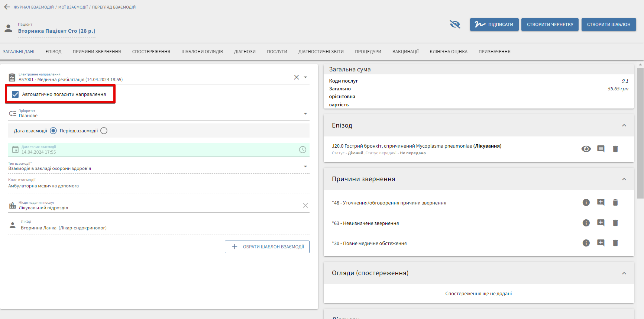This screenshot has width=644, height=319.
Task: Delete the J20.0 bronchitis episode
Action: (x=615, y=149)
